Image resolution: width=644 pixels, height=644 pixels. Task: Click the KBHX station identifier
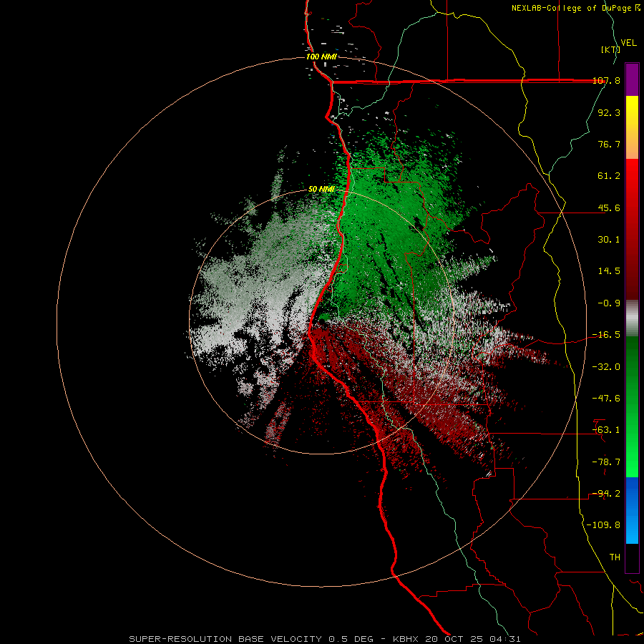(404, 639)
